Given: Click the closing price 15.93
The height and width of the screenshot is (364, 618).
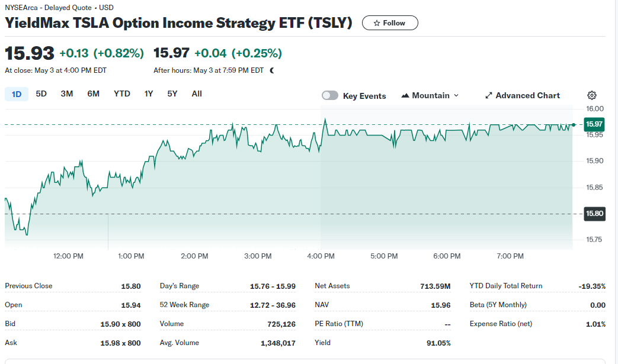Looking at the screenshot, I should (x=30, y=53).
